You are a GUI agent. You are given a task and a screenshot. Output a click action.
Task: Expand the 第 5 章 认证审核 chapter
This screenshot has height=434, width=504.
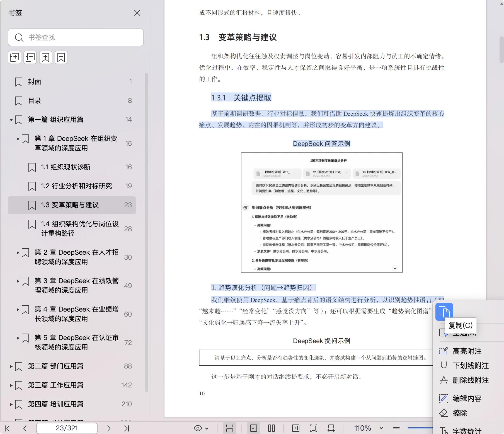(x=18, y=338)
